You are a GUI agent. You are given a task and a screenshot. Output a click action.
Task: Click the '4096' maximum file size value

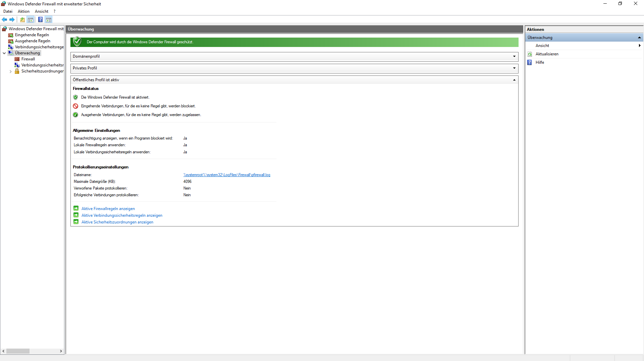[x=187, y=182]
